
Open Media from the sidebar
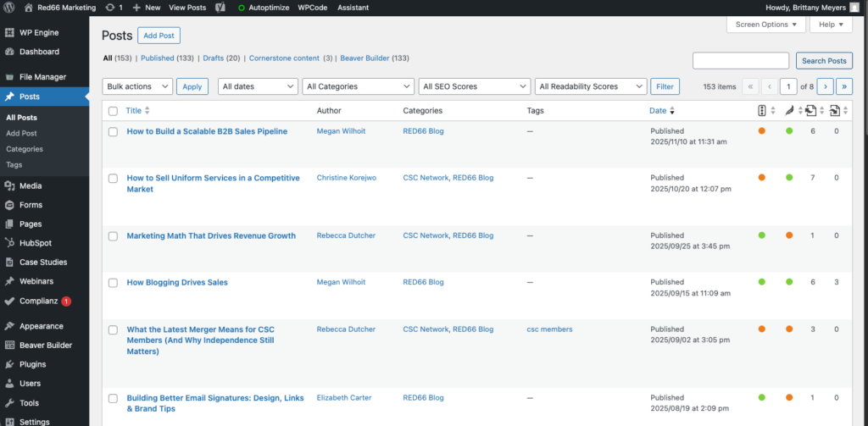pos(31,185)
